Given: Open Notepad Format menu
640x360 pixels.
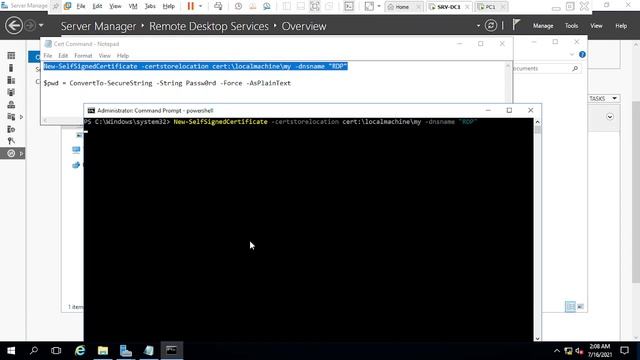Looking at the screenshot, I should [83, 56].
